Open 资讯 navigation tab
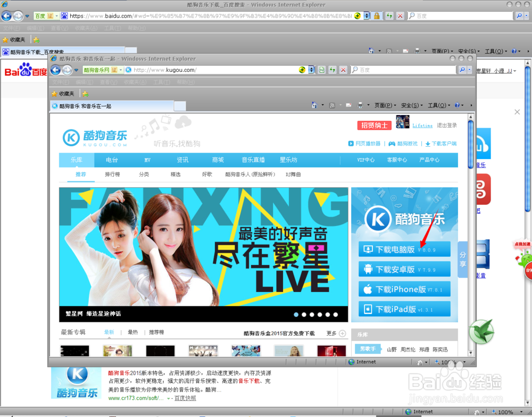Screen dimensions: 532x417 pos(182,160)
